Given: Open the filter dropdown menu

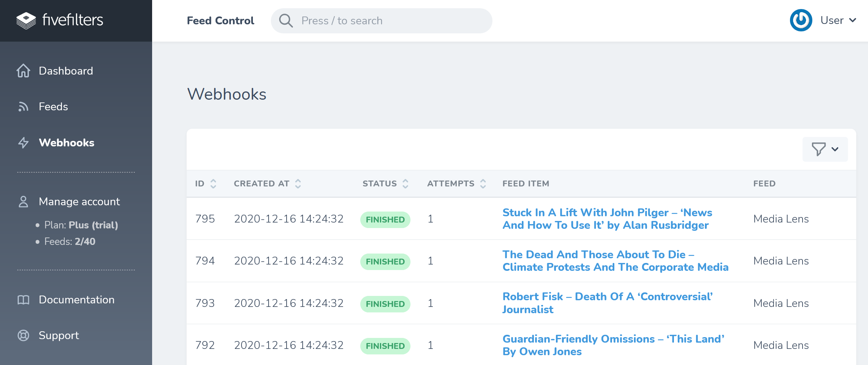Looking at the screenshot, I should pos(825,149).
